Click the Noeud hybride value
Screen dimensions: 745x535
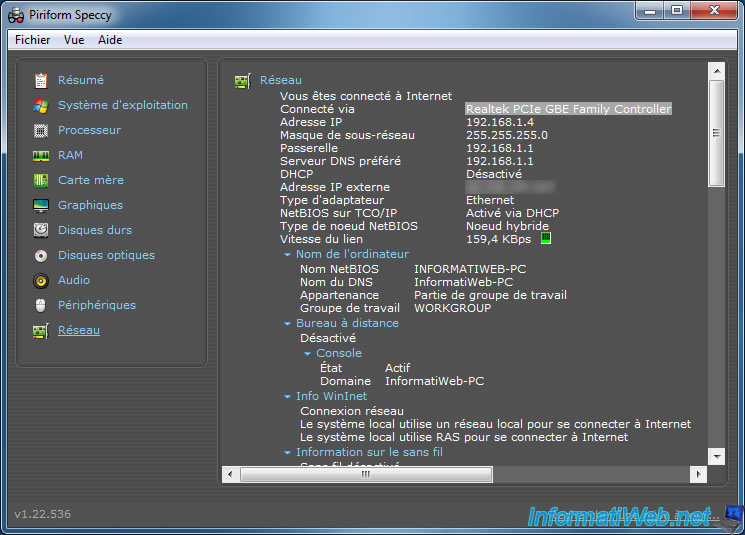(x=507, y=226)
